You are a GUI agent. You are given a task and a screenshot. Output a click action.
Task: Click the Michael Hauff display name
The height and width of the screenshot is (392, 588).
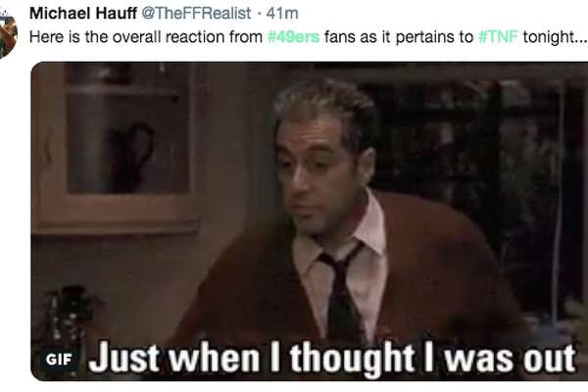(83, 14)
